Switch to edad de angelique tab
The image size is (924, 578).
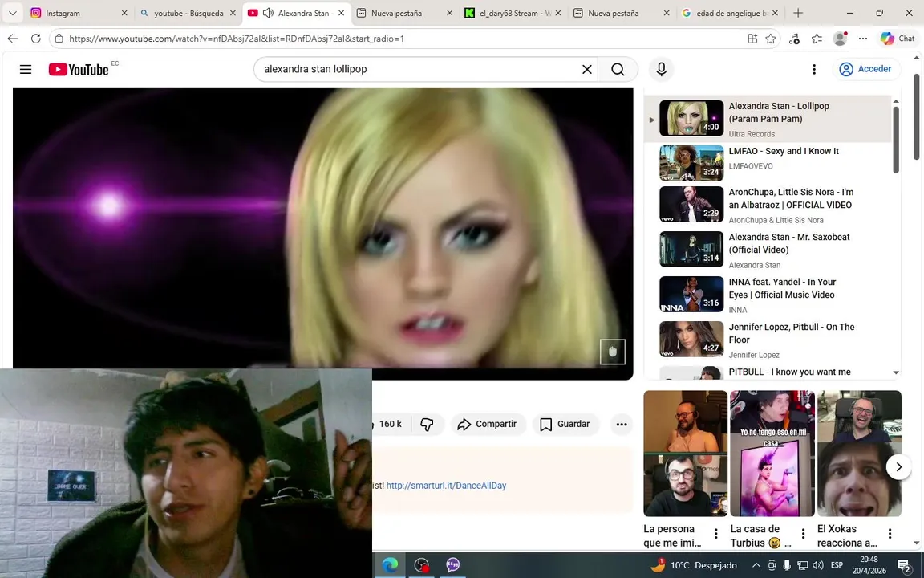(731, 13)
